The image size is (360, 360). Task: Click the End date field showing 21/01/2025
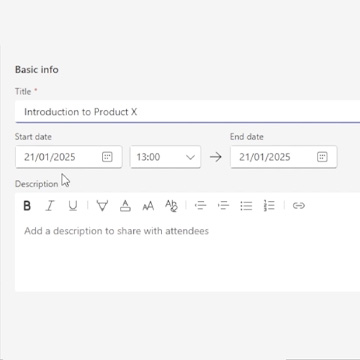coord(284,157)
